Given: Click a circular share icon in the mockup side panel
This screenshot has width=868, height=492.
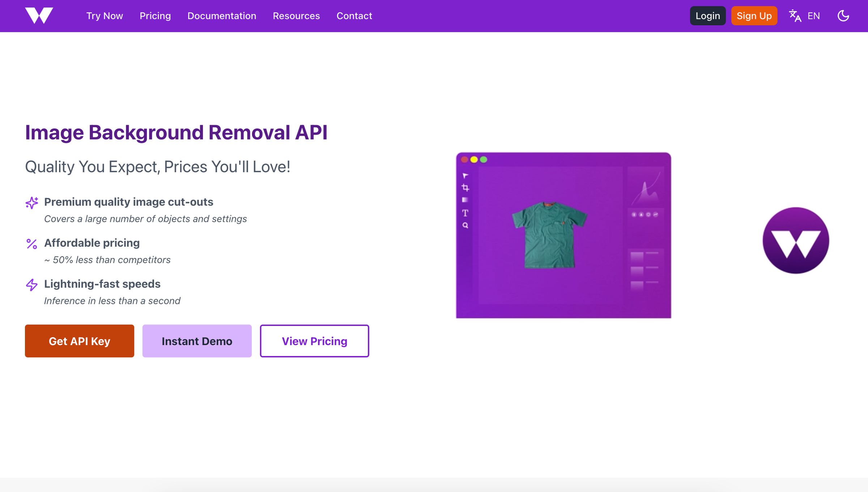Looking at the screenshot, I should click(x=656, y=214).
